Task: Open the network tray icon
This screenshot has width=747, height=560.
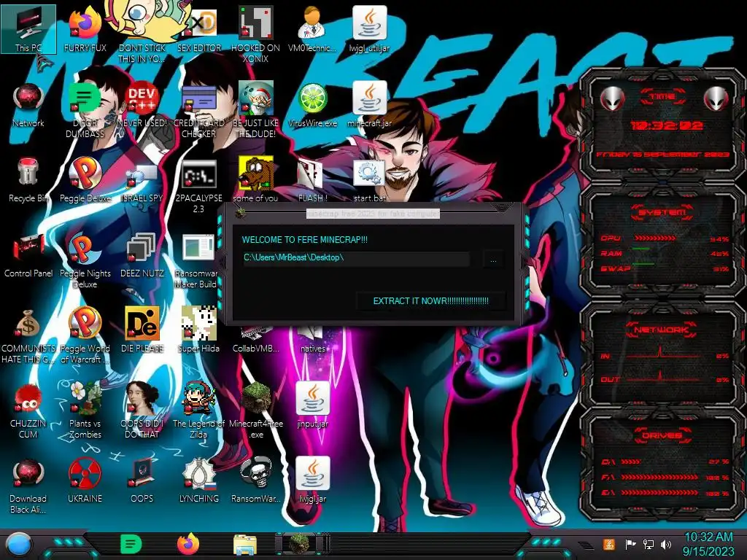Action: click(x=649, y=544)
